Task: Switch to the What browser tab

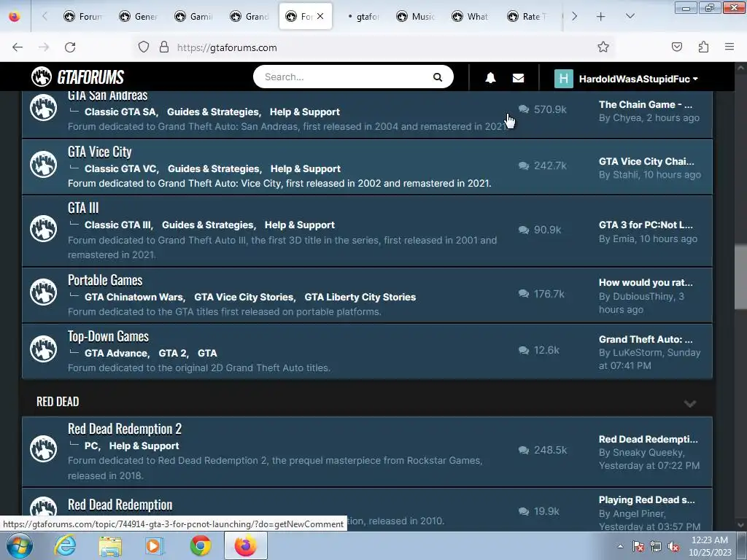Action: point(471,16)
